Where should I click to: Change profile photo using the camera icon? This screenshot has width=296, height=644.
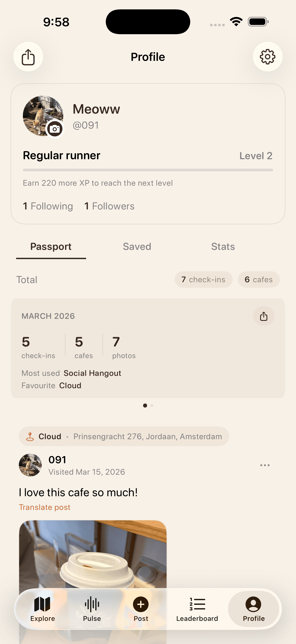(x=55, y=129)
